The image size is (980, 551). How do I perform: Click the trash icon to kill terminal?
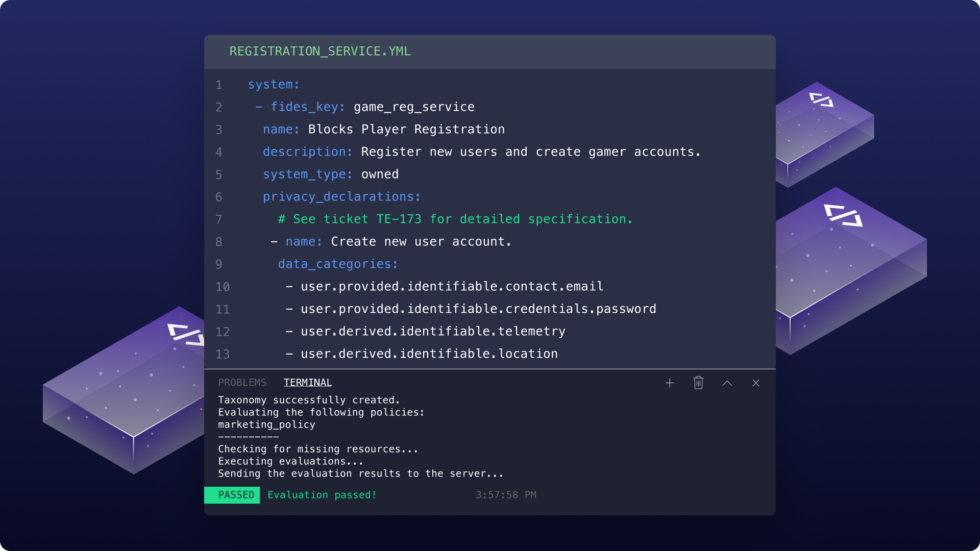pyautogui.click(x=698, y=383)
